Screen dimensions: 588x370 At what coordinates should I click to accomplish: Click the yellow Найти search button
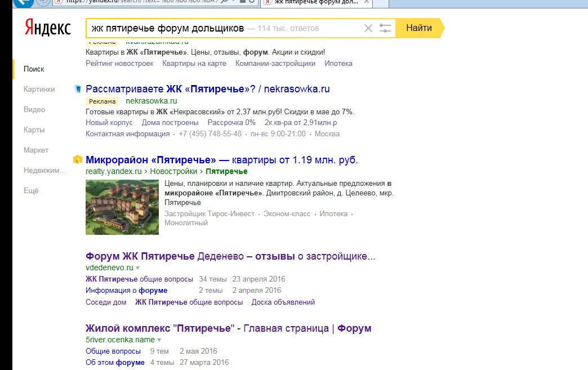[x=419, y=28]
